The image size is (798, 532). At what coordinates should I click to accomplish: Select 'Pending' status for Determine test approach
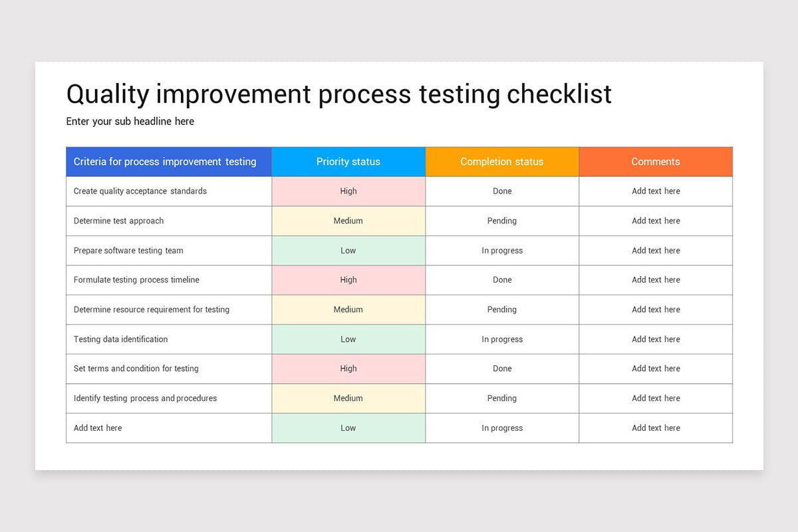502,221
